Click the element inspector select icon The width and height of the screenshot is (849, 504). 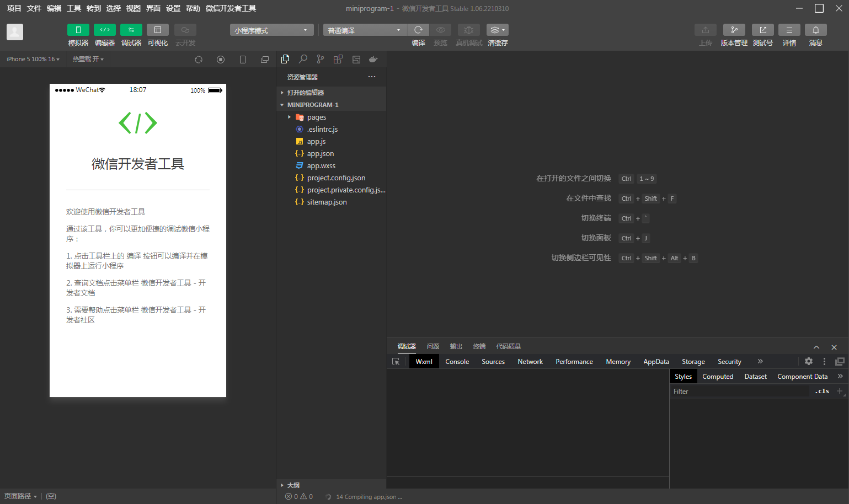pos(396,362)
